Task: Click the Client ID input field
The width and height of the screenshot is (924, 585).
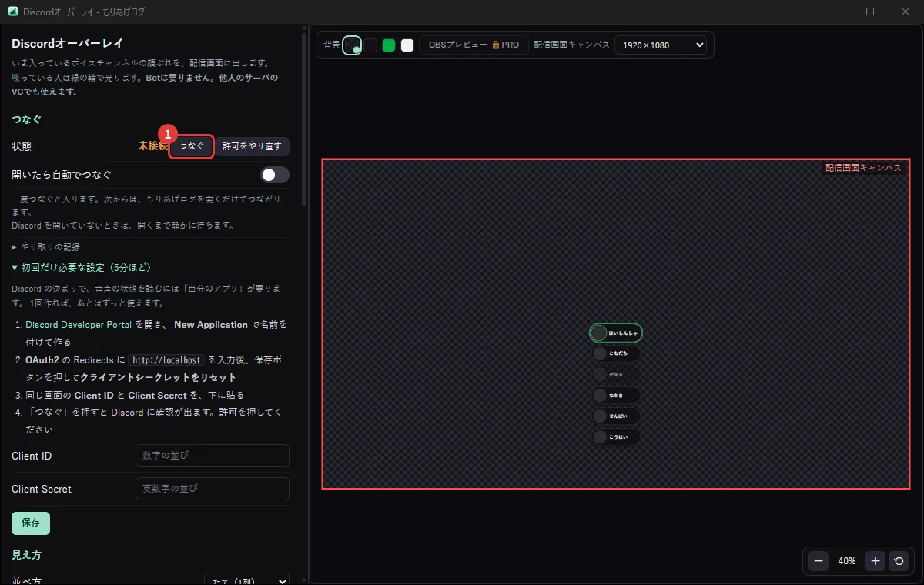Action: 212,456
